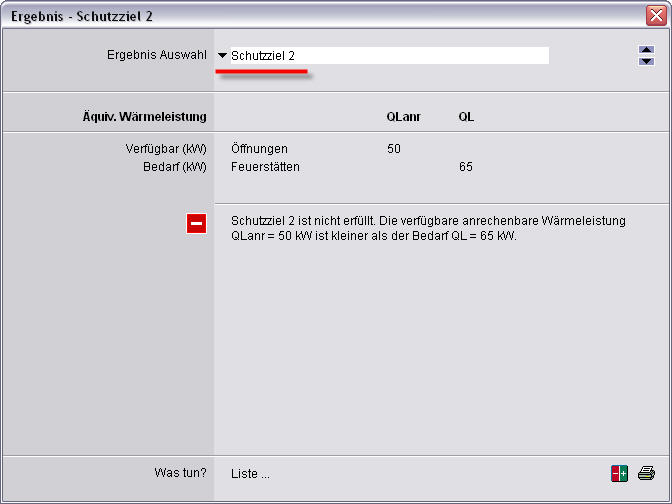The height and width of the screenshot is (504, 672).
Task: Step to next result with down arrow
Action: pyautogui.click(x=646, y=61)
